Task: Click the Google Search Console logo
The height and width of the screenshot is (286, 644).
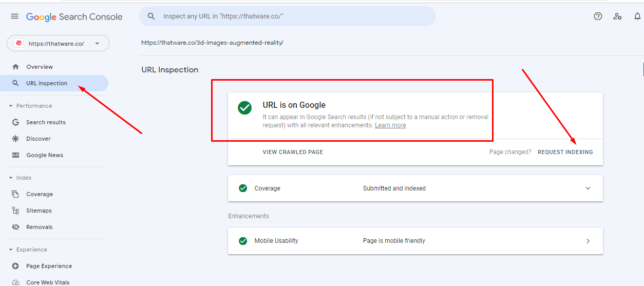Action: tap(74, 17)
